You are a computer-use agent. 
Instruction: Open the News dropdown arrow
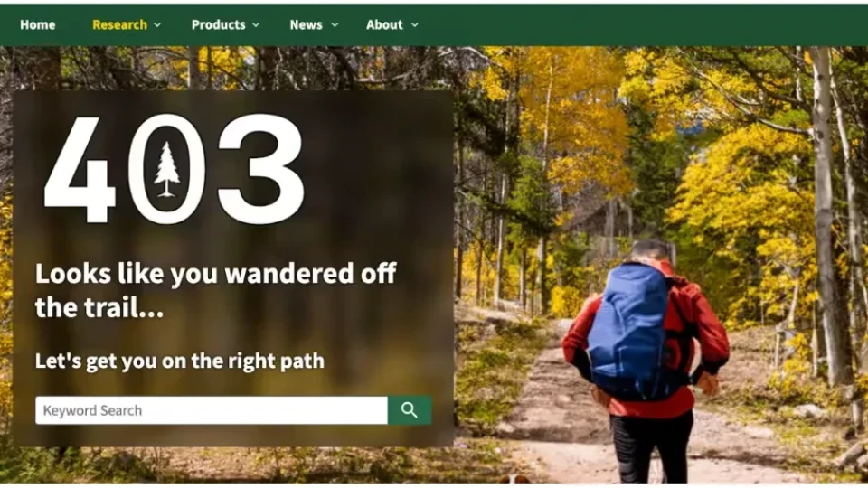[335, 25]
